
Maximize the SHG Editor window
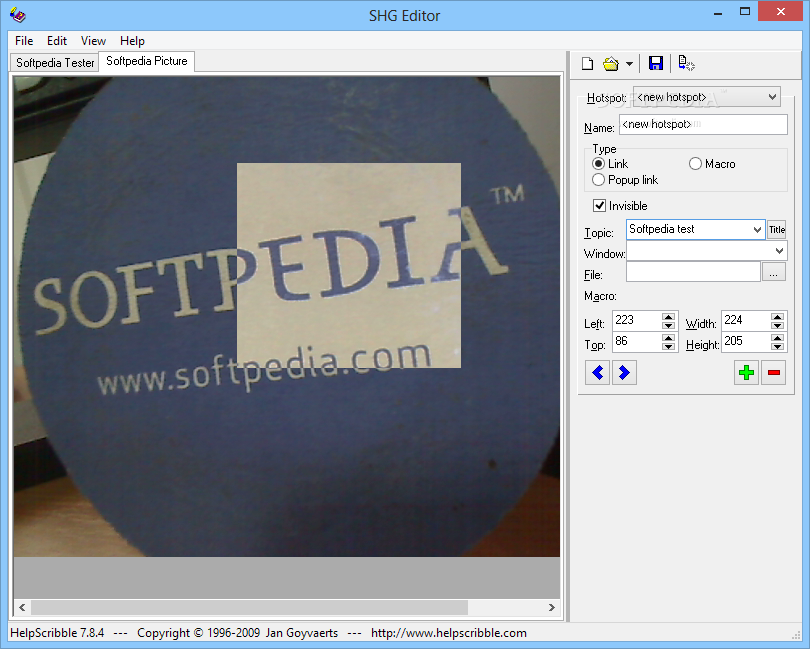click(745, 12)
